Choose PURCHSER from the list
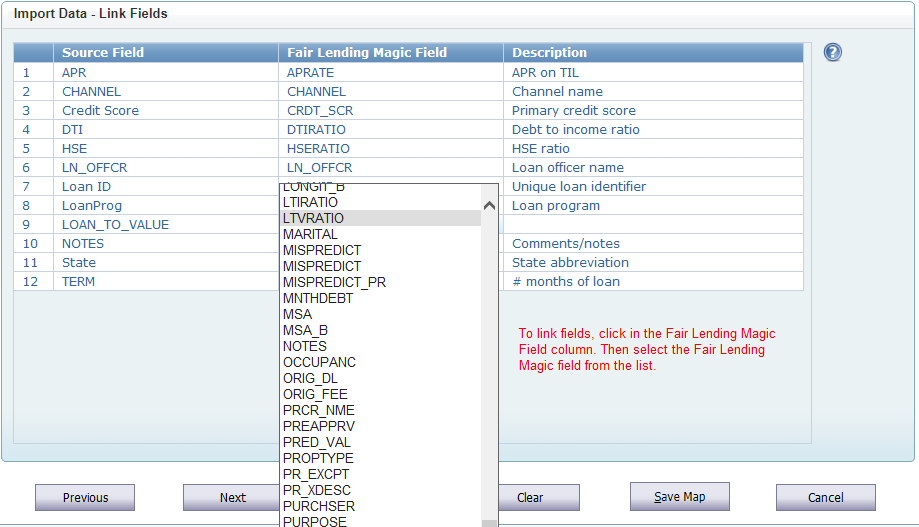The image size is (919, 527). coord(381,506)
